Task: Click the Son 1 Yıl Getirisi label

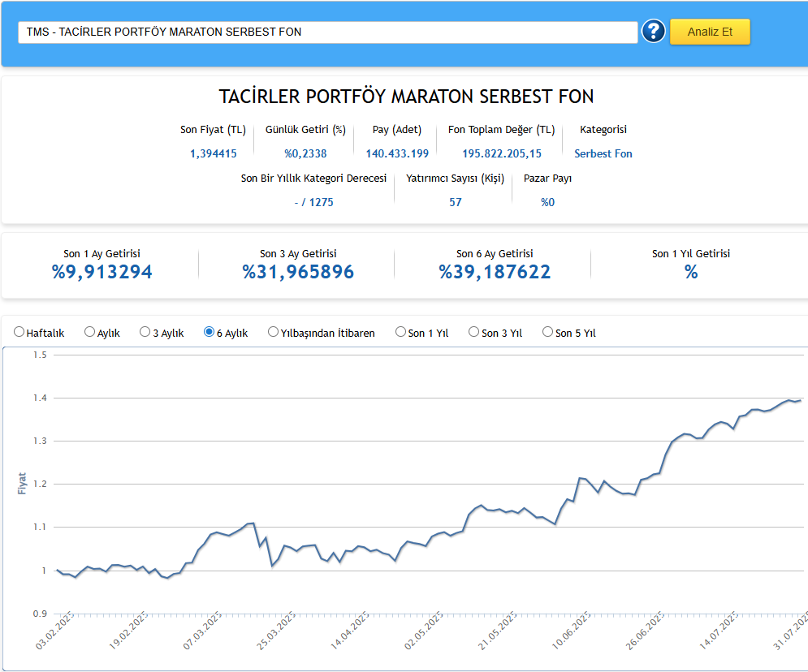Action: [x=691, y=253]
